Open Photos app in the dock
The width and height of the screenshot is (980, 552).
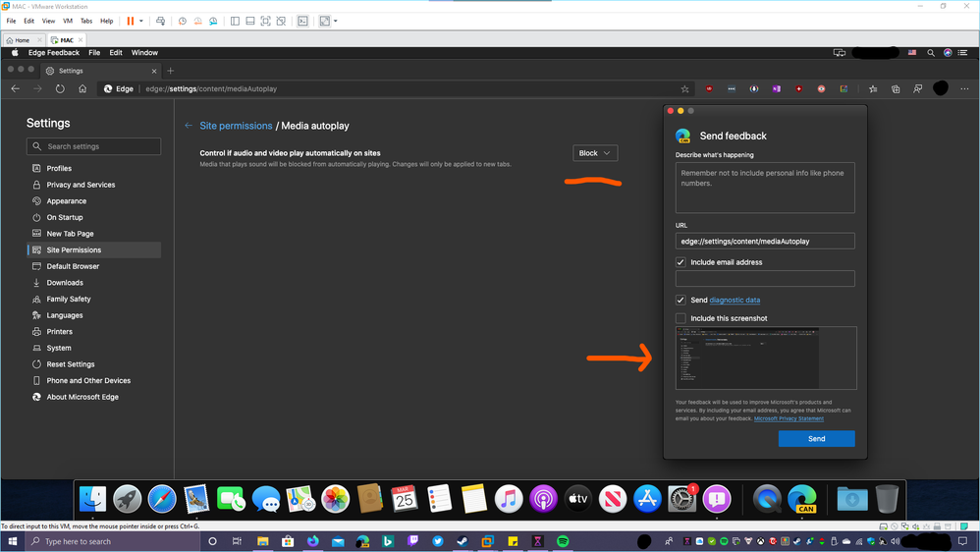point(335,499)
